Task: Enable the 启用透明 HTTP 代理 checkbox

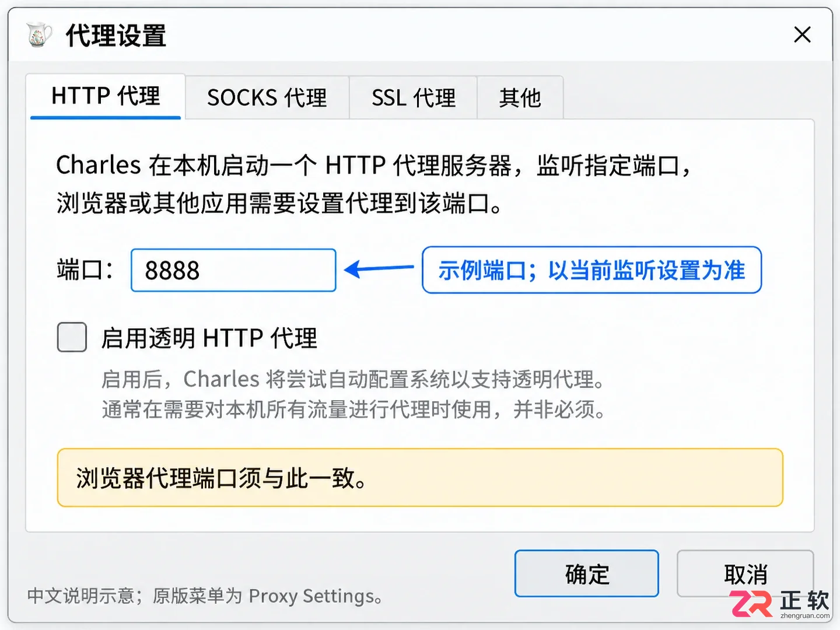Action: click(72, 337)
